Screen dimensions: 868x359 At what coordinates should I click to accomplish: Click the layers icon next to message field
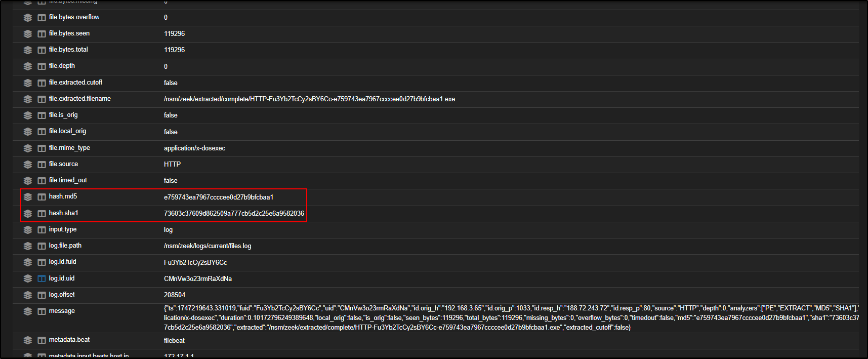28,311
